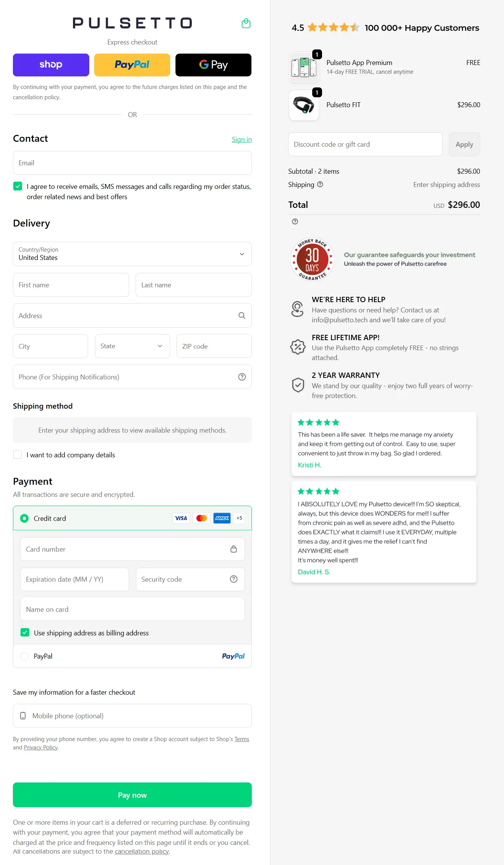
Task: Open the shipping cost help icon
Action: point(320,184)
